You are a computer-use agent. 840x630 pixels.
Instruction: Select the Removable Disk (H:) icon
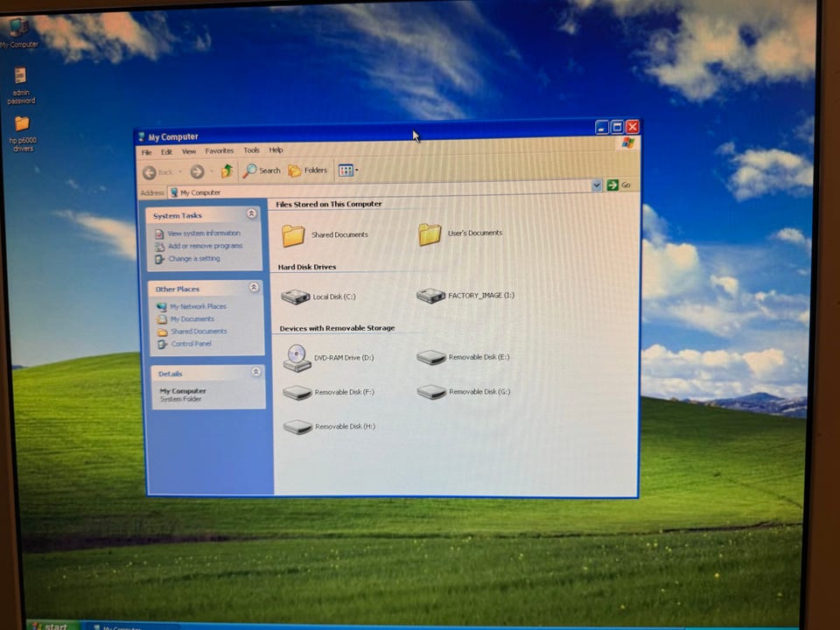[297, 427]
